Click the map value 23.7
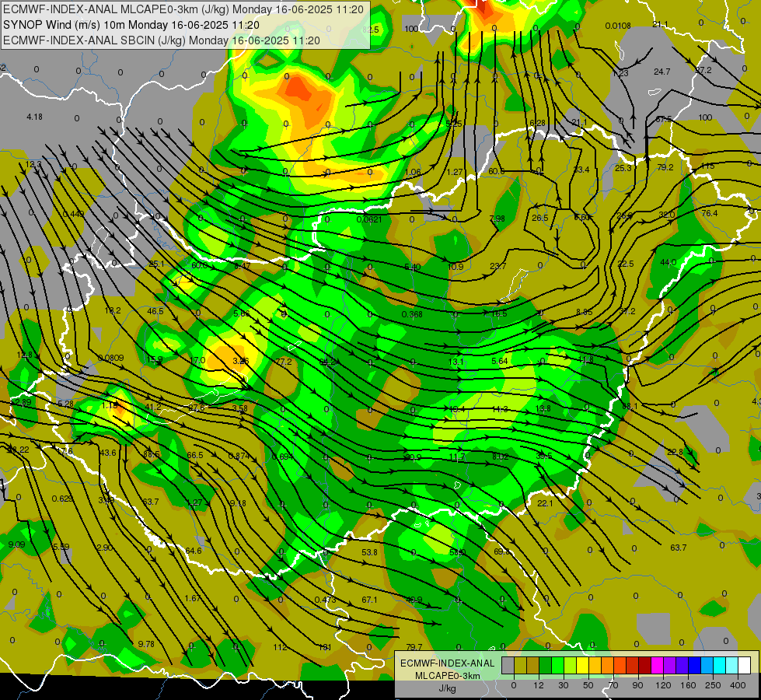The height and width of the screenshot is (700, 761). (x=498, y=266)
